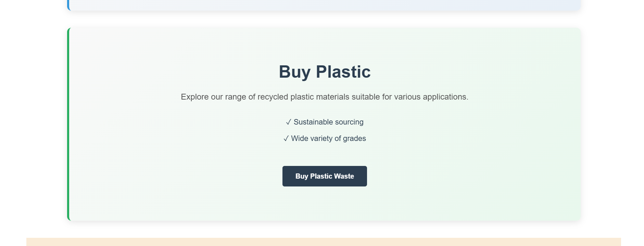644x246 pixels.
Task: Click the Buy Plastic Waste button
Action: click(325, 176)
